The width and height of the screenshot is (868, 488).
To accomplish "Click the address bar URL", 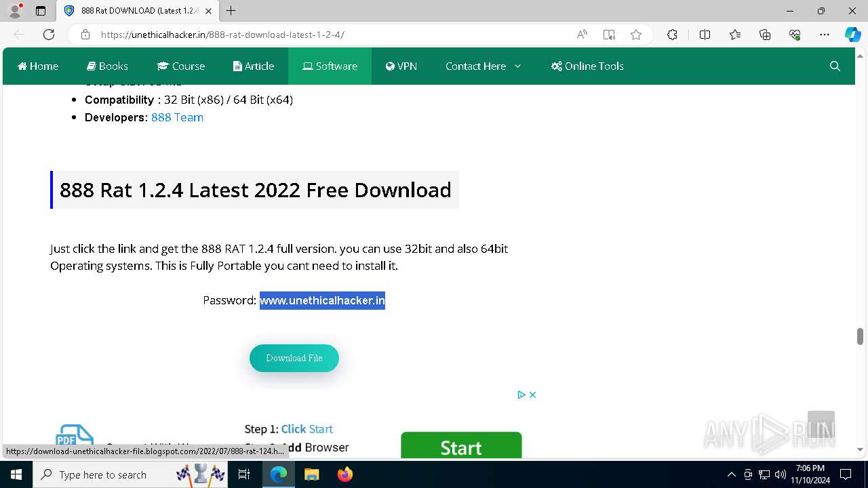I will tap(222, 35).
